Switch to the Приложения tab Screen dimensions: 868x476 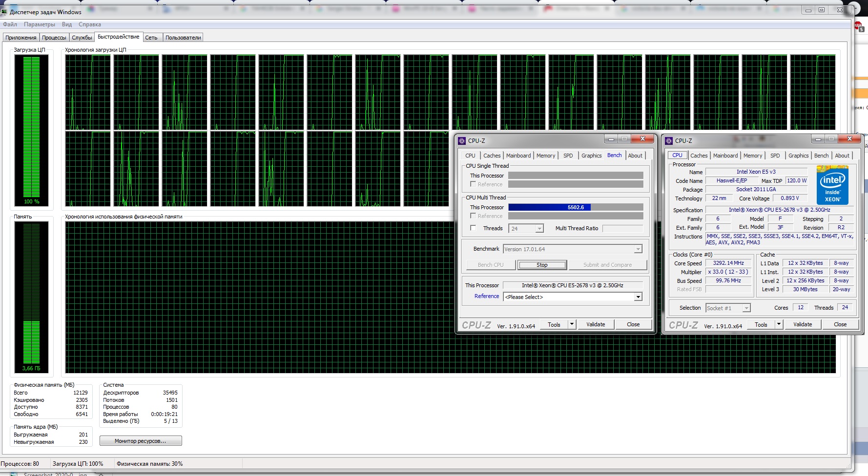click(21, 38)
